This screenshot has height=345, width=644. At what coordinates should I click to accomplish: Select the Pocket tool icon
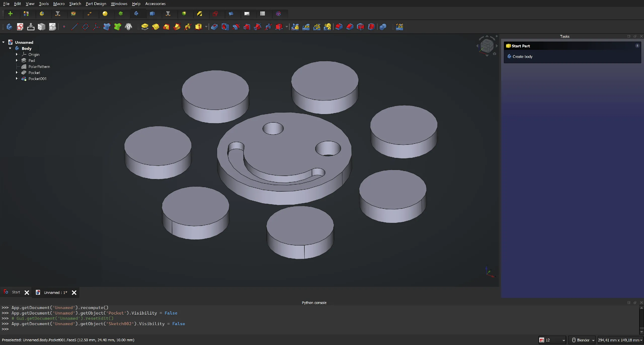tap(214, 27)
